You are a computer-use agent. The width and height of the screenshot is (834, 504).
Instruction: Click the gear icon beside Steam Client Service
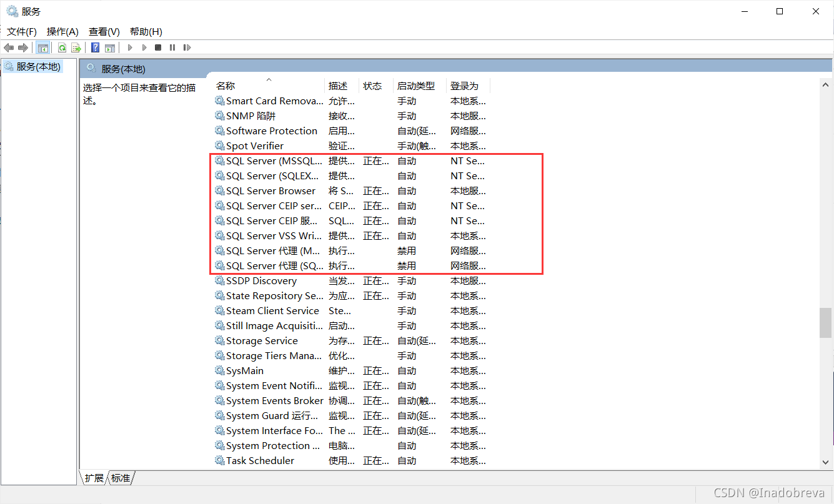tap(219, 310)
